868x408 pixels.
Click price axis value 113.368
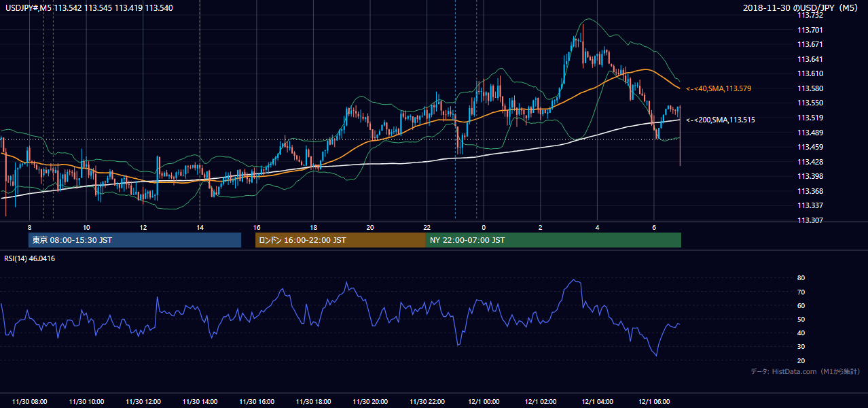(810, 191)
